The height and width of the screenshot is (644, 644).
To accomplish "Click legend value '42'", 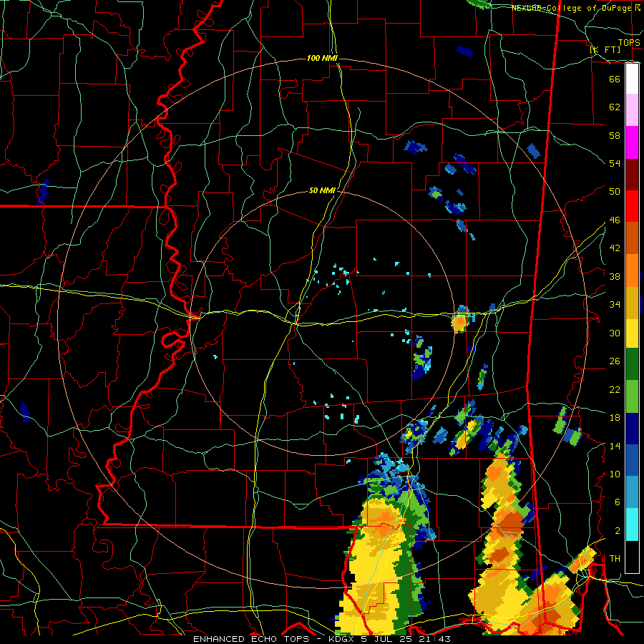I will coord(615,248).
